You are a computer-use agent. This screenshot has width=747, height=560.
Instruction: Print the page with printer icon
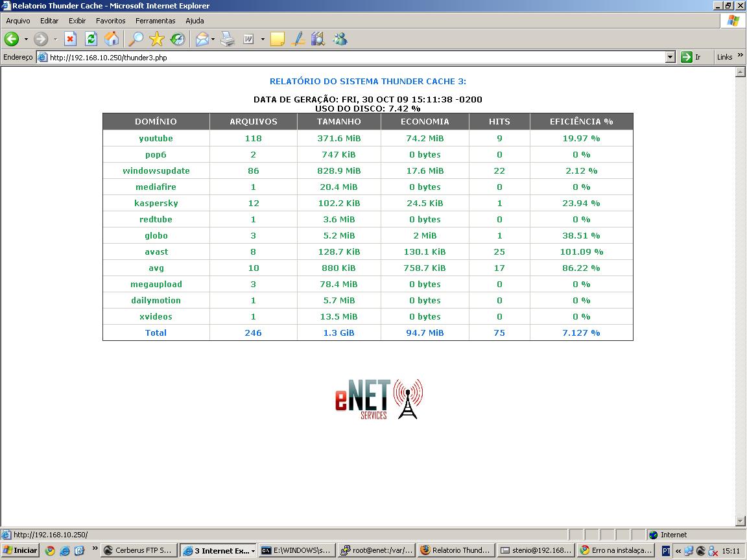tap(228, 39)
